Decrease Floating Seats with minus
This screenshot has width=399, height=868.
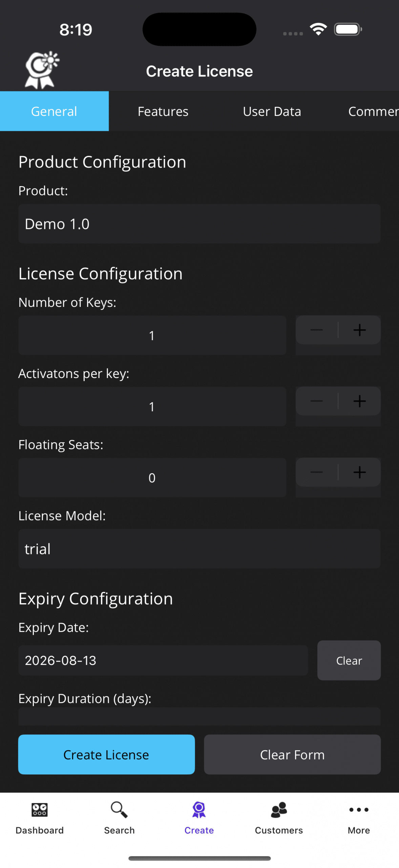(x=317, y=472)
